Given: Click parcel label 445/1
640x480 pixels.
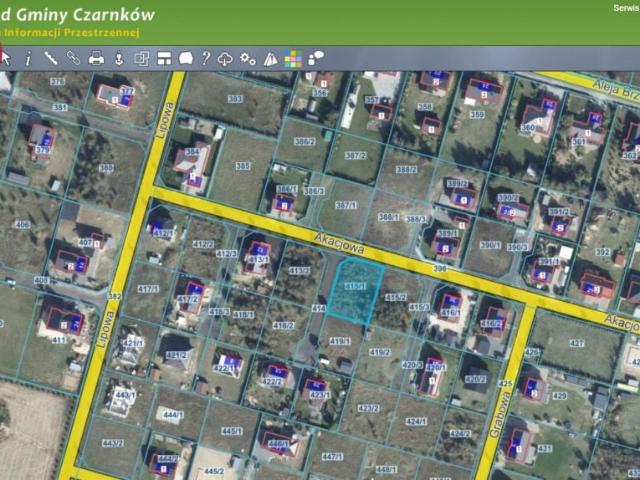Looking at the screenshot, I should pos(231,431).
